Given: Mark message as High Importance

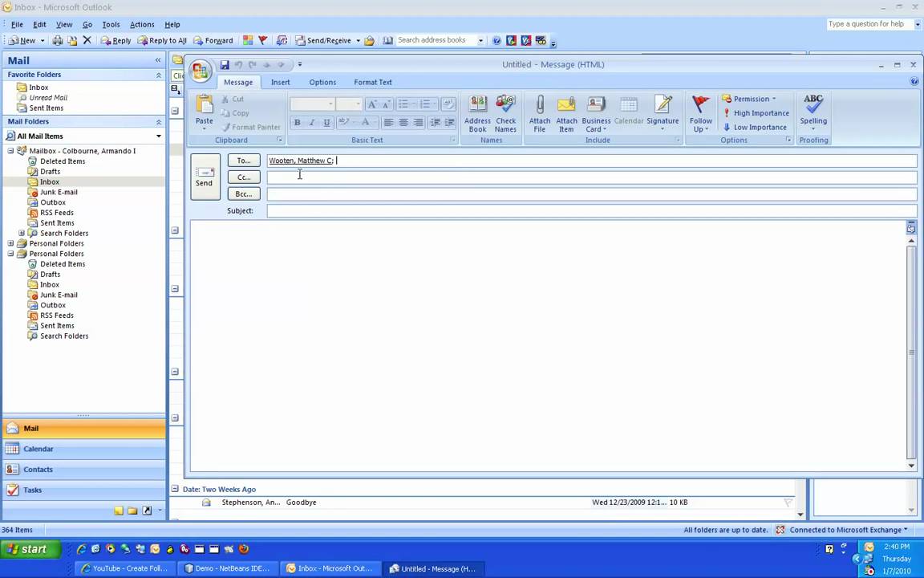Looking at the screenshot, I should pyautogui.click(x=756, y=113).
